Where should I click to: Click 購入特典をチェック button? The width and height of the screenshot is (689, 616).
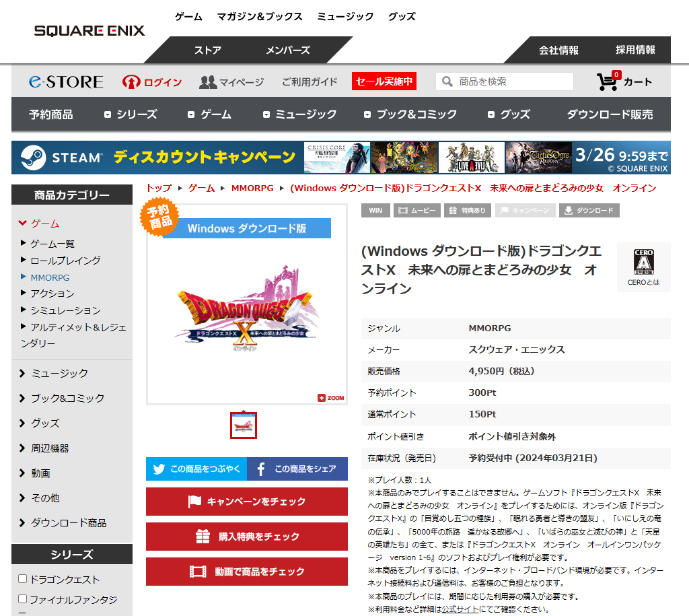click(x=247, y=537)
